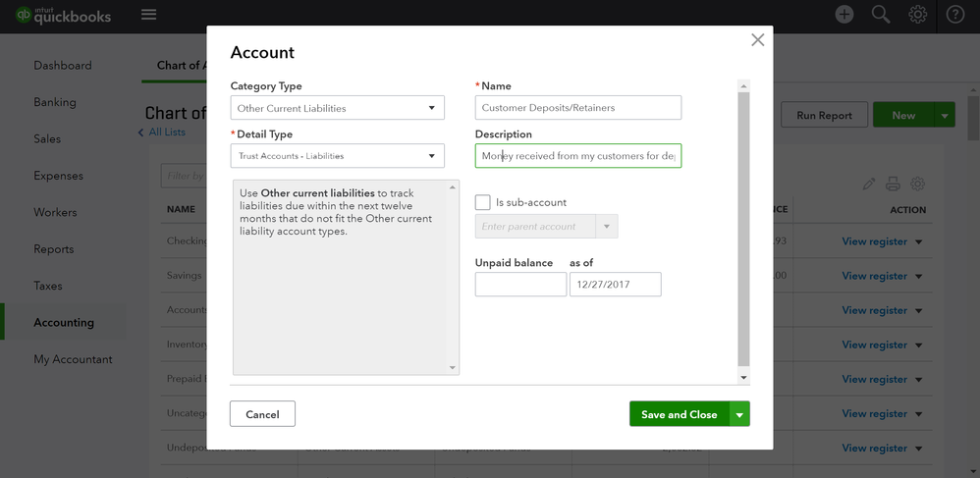980x478 pixels.
Task: Open Banking in the left sidebar
Action: pyautogui.click(x=55, y=102)
